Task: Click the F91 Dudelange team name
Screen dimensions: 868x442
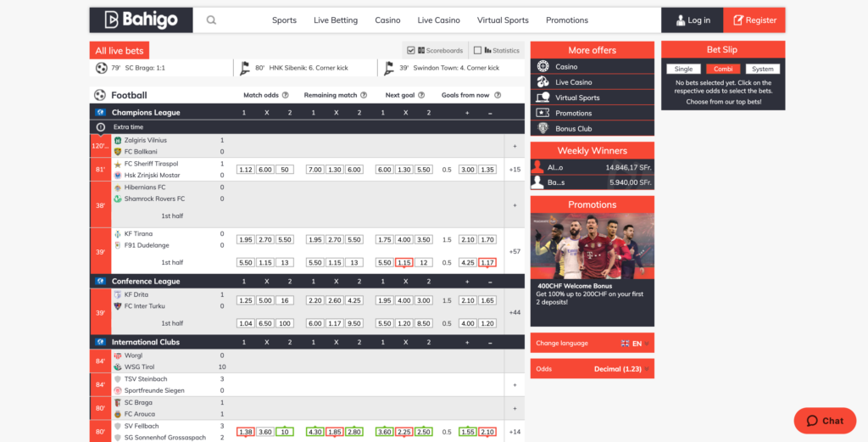Action: point(147,245)
